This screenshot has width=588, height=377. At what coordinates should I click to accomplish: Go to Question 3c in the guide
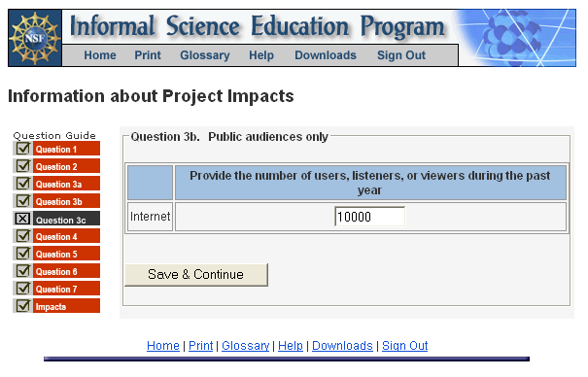pyautogui.click(x=66, y=219)
